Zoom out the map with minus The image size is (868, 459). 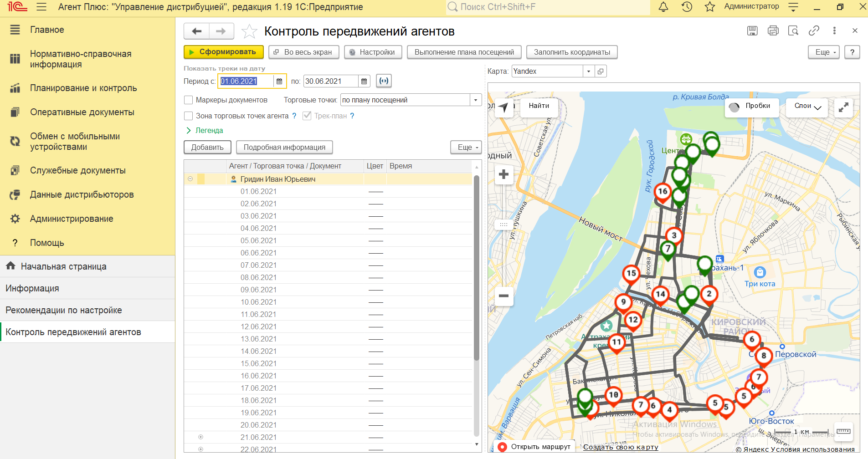503,296
